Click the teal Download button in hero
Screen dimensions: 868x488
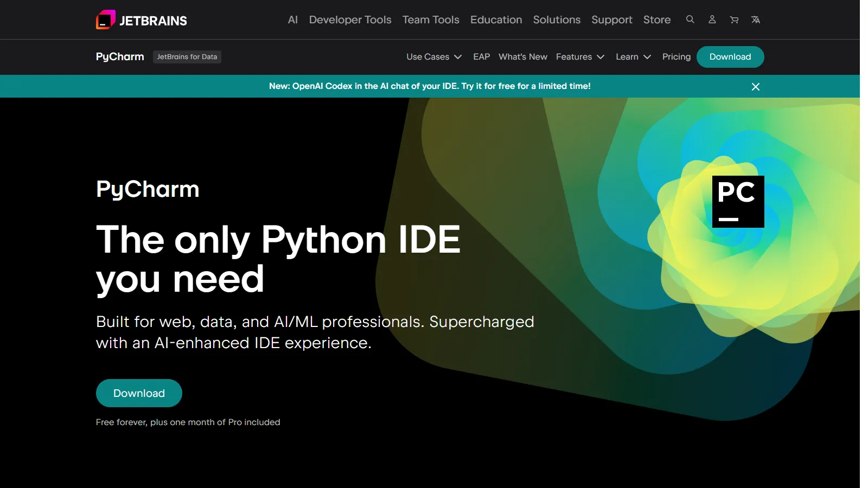click(x=139, y=393)
